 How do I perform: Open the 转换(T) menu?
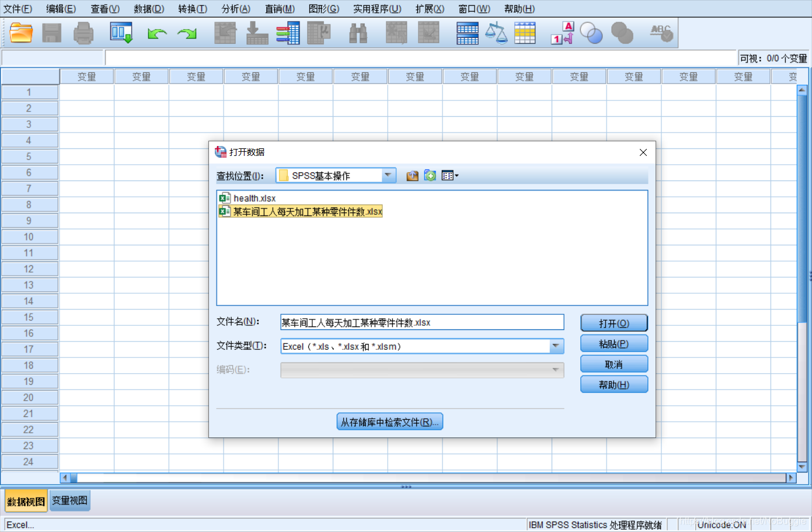coord(193,9)
